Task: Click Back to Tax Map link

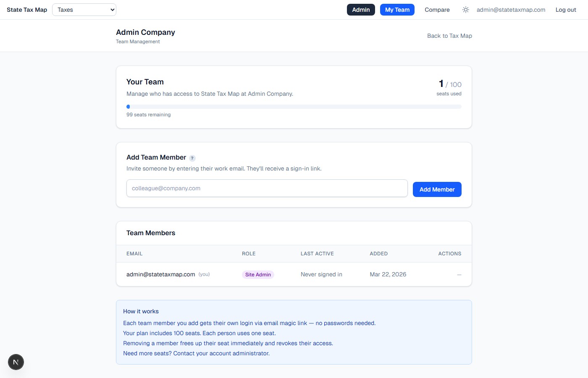Action: [x=449, y=36]
